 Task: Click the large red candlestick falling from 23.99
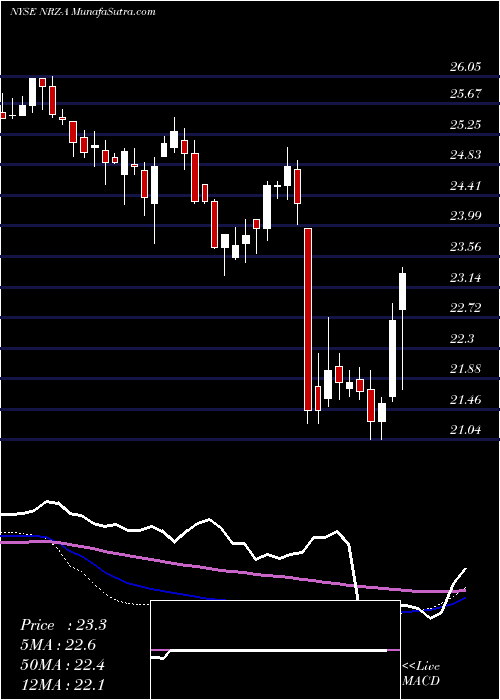point(308,319)
